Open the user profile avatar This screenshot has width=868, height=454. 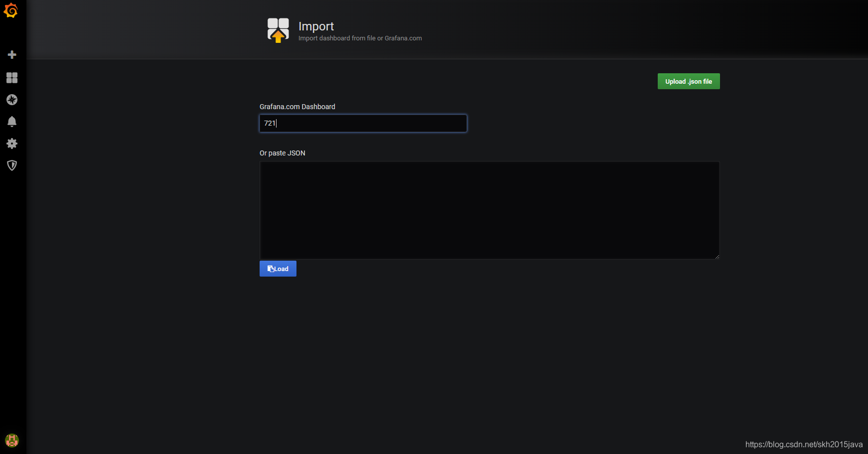pyautogui.click(x=12, y=440)
